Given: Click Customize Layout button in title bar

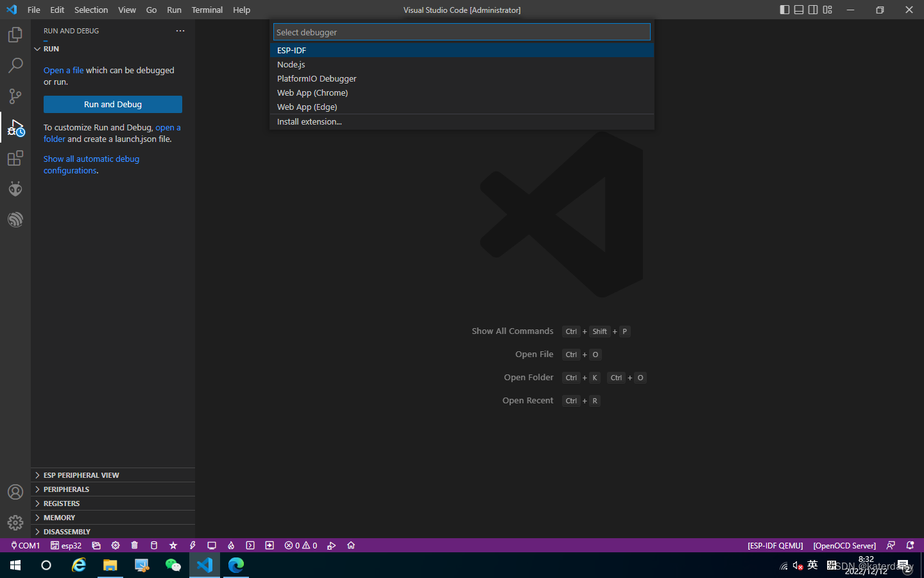Looking at the screenshot, I should 828,10.
